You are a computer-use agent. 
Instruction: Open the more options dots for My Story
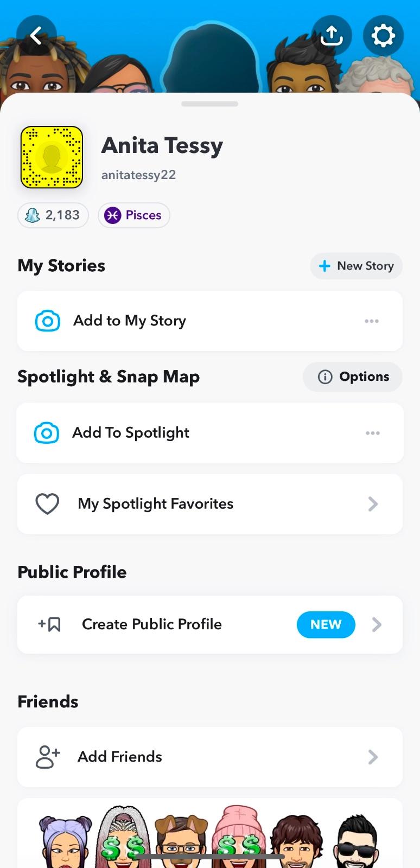click(x=372, y=321)
